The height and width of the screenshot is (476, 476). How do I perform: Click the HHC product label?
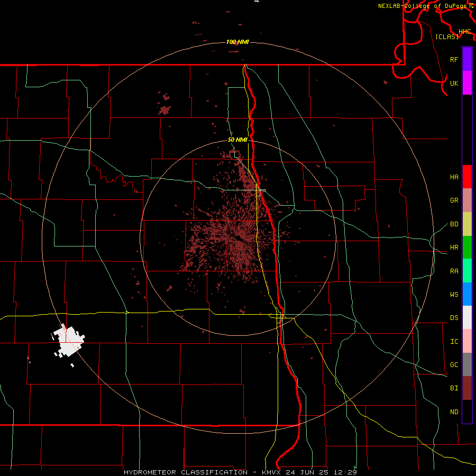pyautogui.click(x=464, y=32)
